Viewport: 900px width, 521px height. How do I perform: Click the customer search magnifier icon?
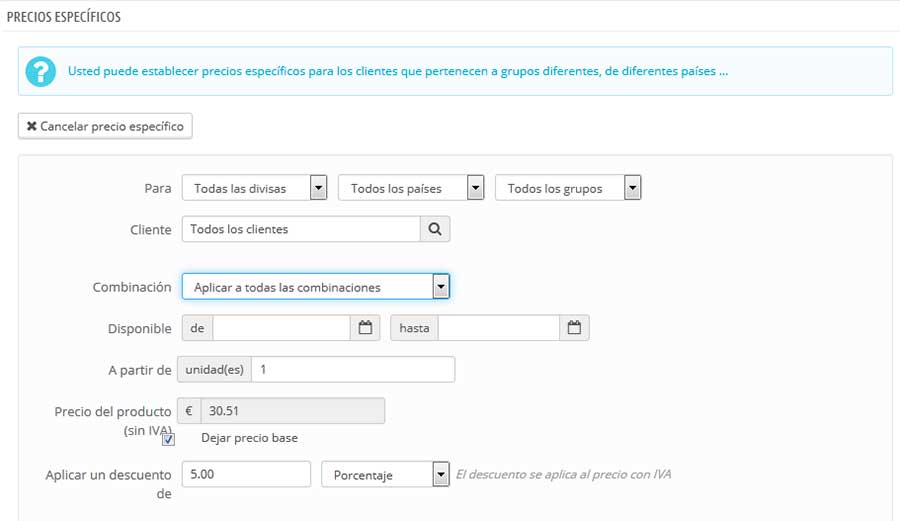click(x=435, y=229)
